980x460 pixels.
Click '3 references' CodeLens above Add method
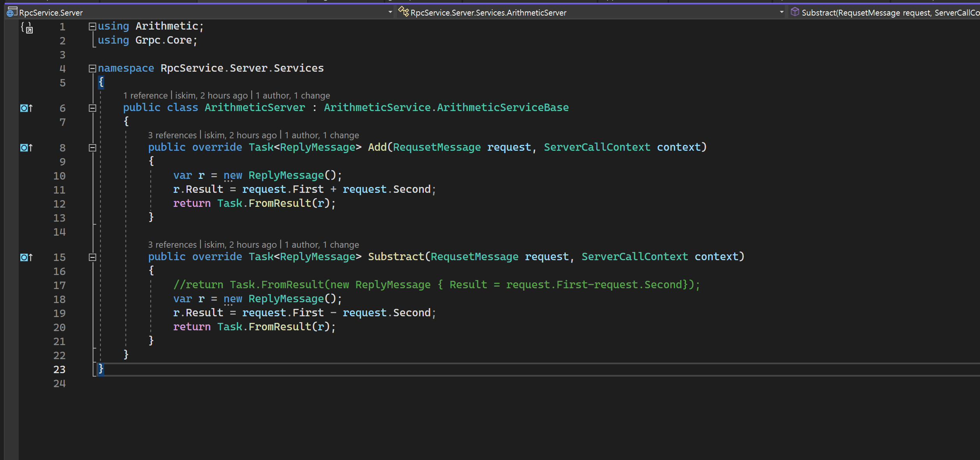(172, 135)
